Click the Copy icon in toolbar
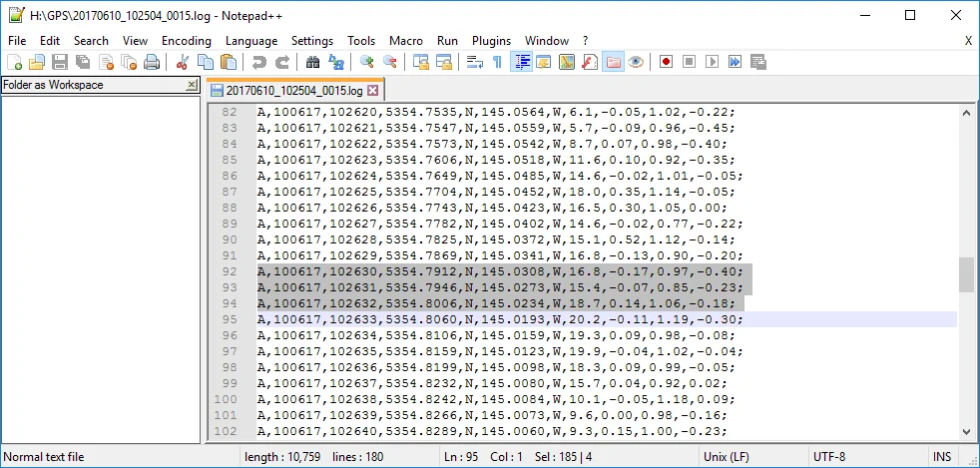Viewport: 980px width, 468px height. pos(205,62)
